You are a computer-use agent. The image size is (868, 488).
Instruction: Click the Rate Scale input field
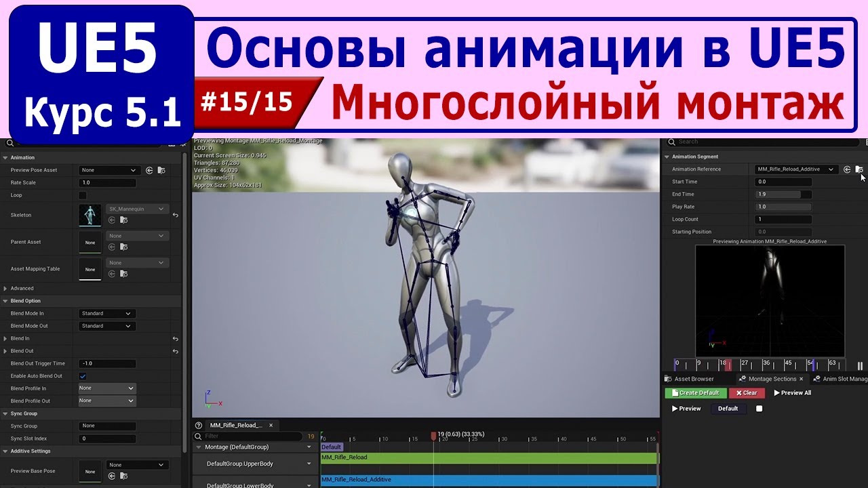(107, 183)
